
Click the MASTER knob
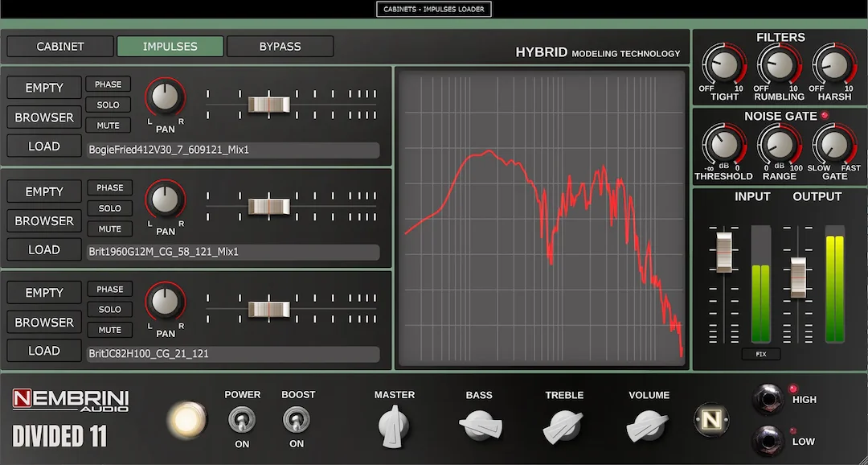[x=394, y=426]
